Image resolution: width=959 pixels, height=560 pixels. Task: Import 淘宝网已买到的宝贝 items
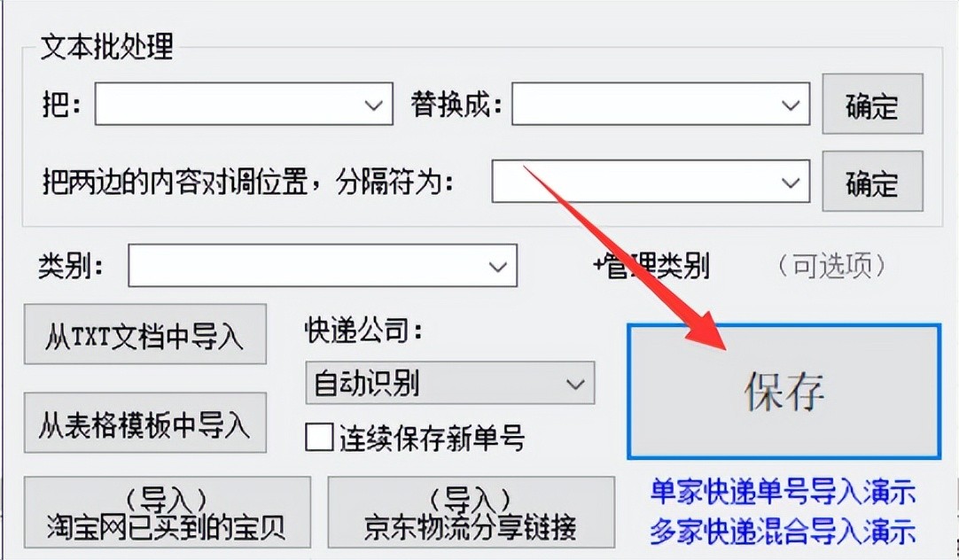[x=167, y=512]
